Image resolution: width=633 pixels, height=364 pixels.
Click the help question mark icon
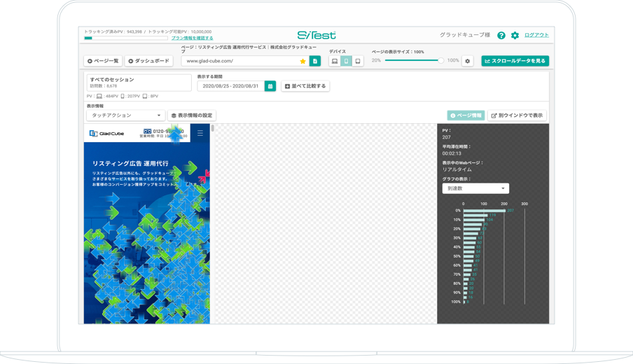(x=501, y=35)
